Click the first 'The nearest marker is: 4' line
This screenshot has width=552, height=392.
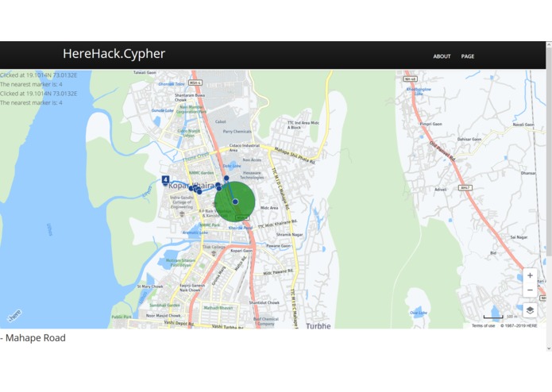click(x=31, y=84)
